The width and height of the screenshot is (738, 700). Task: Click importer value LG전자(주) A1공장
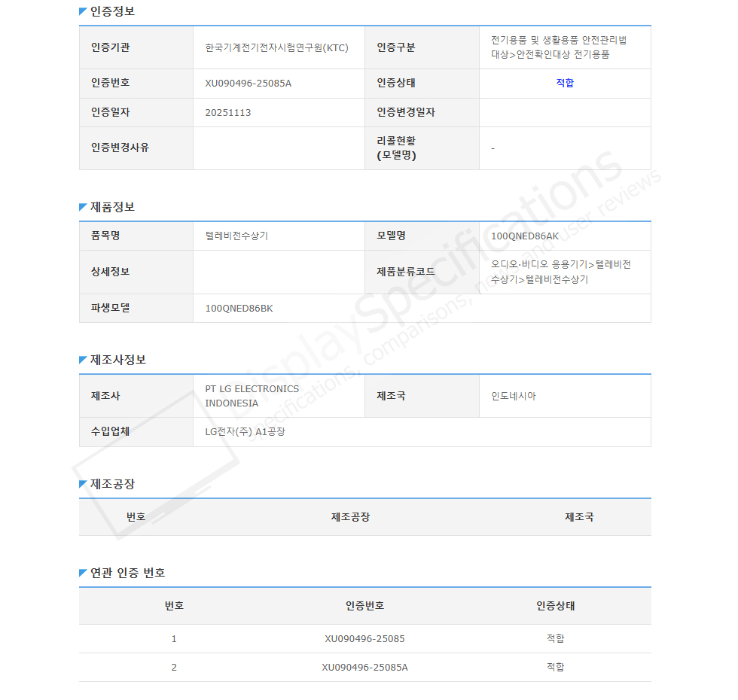point(245,432)
